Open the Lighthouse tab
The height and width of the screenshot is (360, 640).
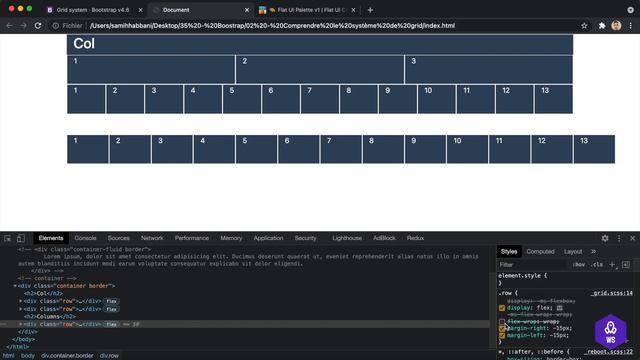click(347, 238)
